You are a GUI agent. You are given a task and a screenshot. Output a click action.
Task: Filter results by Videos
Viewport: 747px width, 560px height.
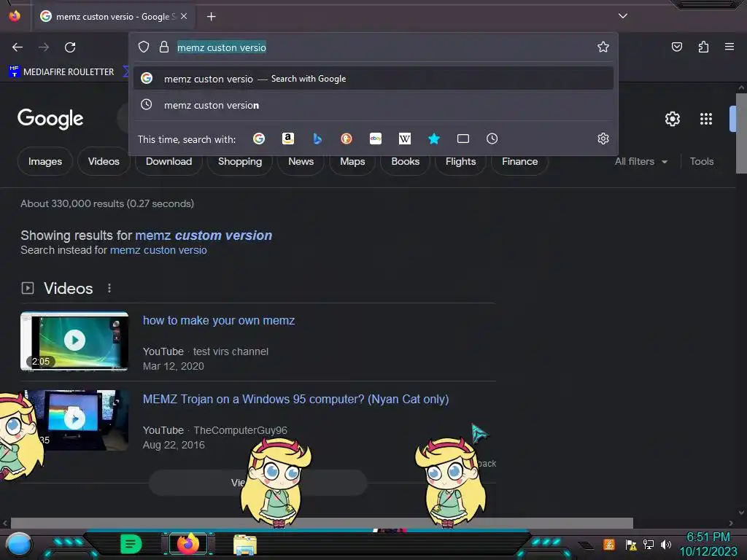point(104,161)
